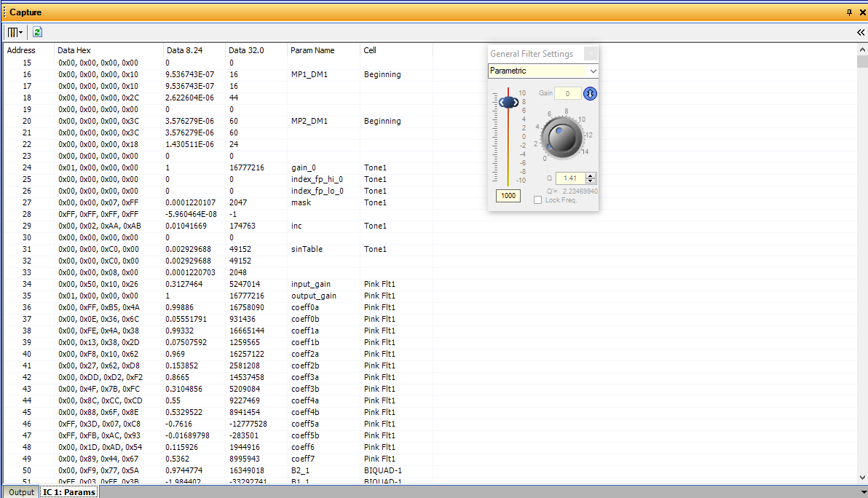Image resolution: width=868 pixels, height=498 pixels.
Task: Click address 15 row cell
Action: tap(26, 63)
